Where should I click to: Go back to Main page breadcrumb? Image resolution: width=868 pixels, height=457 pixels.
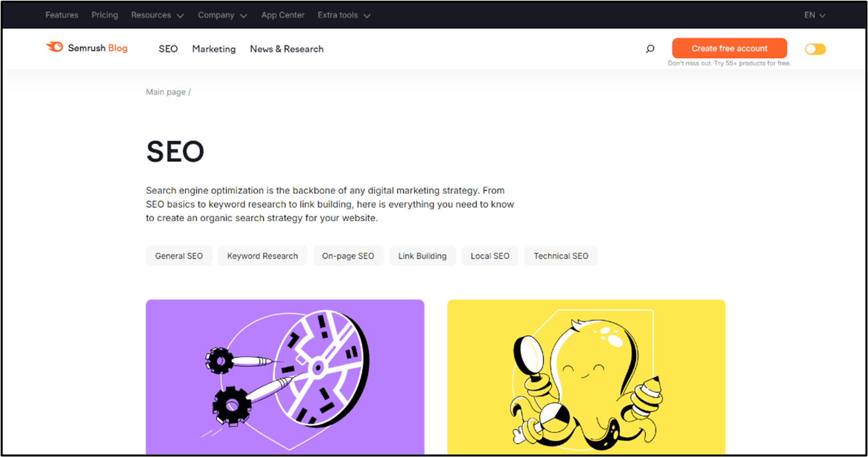pos(166,92)
